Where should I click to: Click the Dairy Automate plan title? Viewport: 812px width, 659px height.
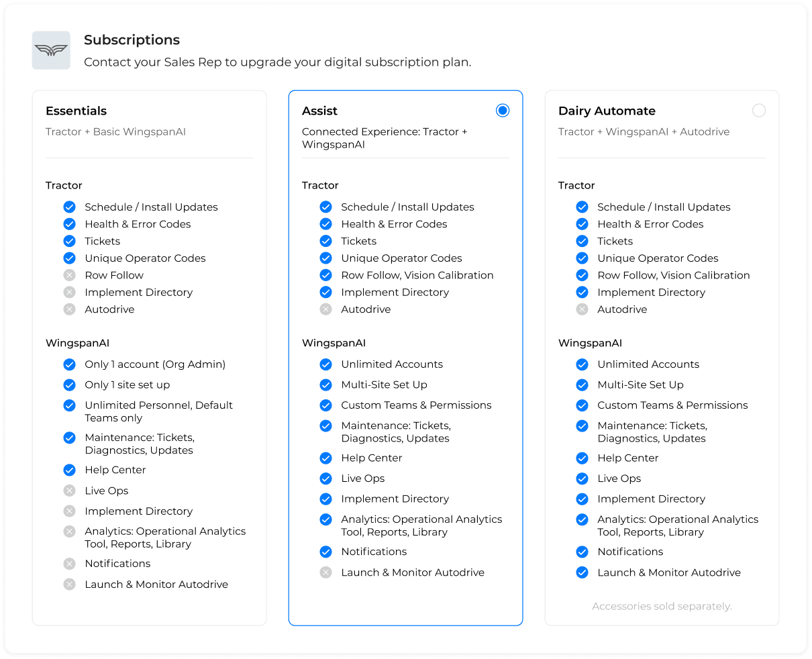coord(607,111)
